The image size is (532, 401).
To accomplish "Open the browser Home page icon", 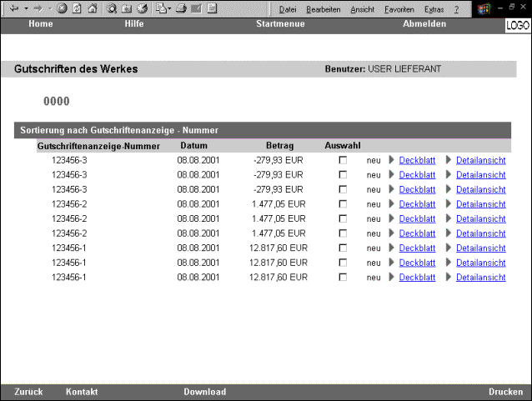I will coord(93,8).
